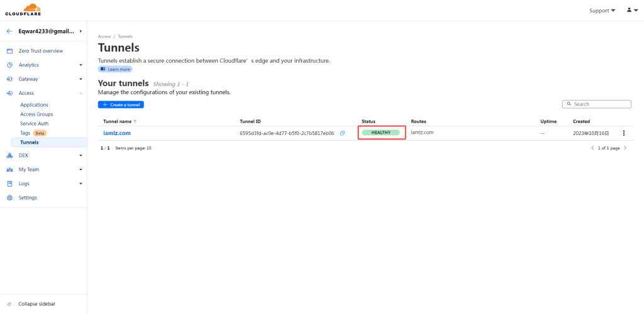Sort by Tunnel name arrow
This screenshot has width=644, height=314.
click(x=135, y=122)
